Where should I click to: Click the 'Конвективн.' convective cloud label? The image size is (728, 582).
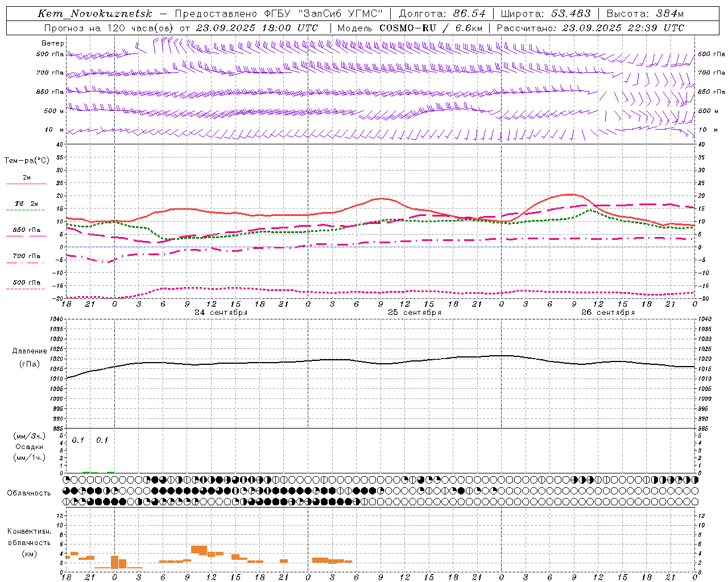pyautogui.click(x=30, y=531)
